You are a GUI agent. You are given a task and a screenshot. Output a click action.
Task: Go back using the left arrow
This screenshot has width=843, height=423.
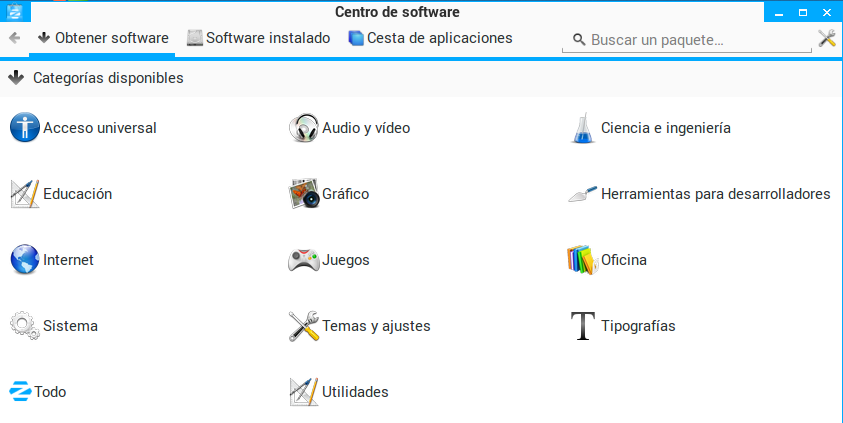pyautogui.click(x=14, y=38)
